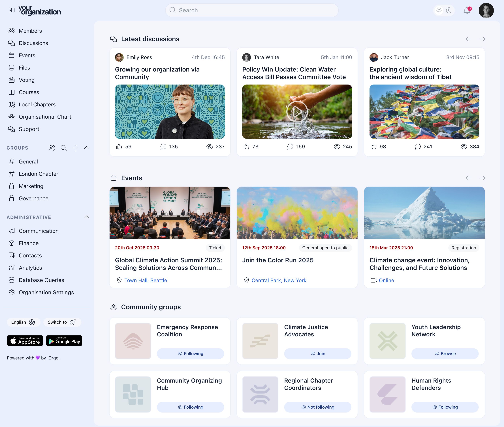This screenshot has height=427, width=504.
Task: Click inside the Search field
Action: pyautogui.click(x=252, y=10)
